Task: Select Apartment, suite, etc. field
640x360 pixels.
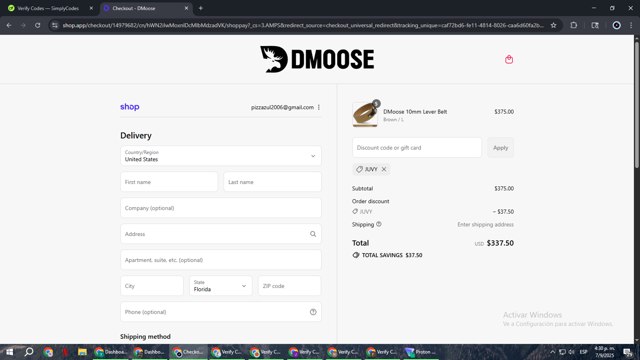Action: click(x=221, y=260)
